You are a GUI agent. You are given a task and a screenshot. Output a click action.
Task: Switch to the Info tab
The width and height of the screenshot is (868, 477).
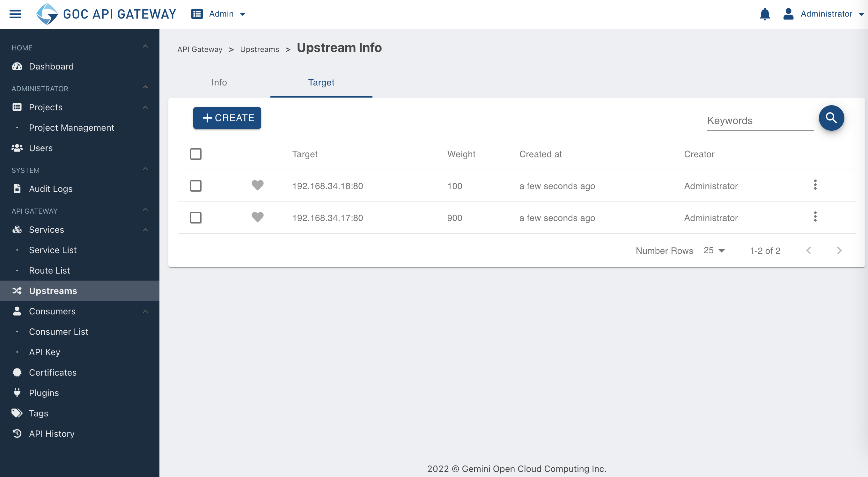(219, 83)
